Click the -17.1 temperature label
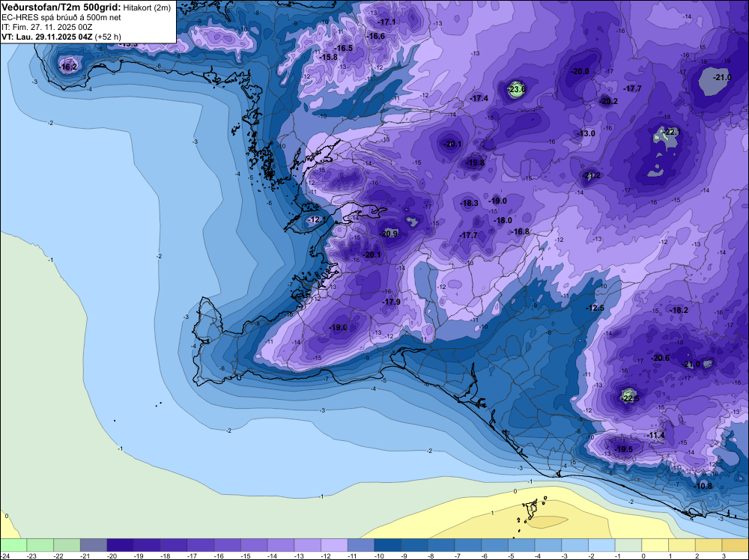This screenshot has width=749, height=560. pos(387,22)
